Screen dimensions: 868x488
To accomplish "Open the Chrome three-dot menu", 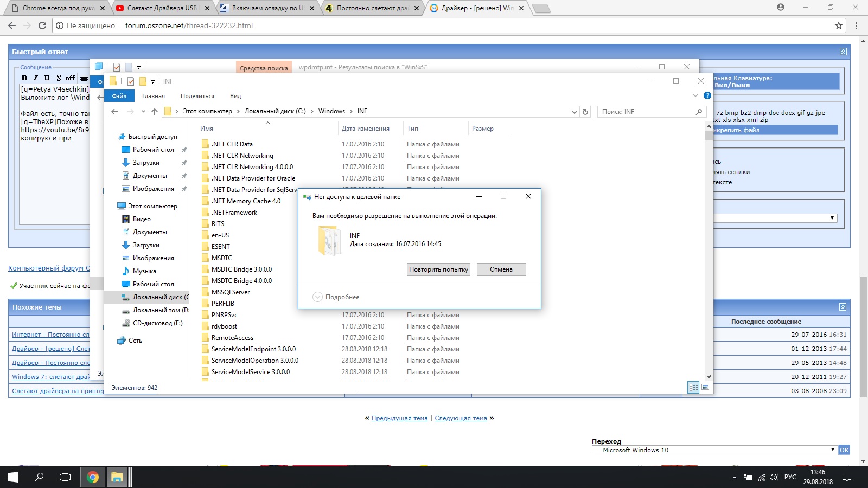I will [x=856, y=25].
